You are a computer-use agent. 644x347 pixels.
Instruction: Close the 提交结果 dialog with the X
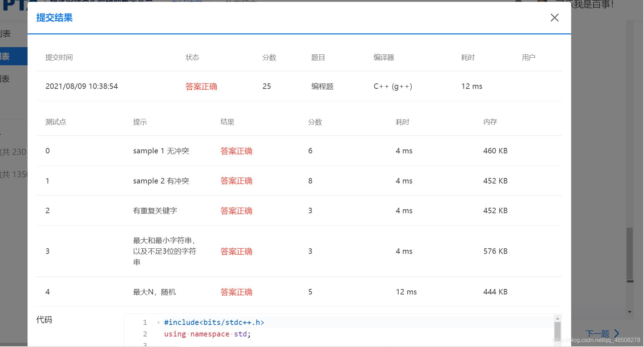click(554, 17)
